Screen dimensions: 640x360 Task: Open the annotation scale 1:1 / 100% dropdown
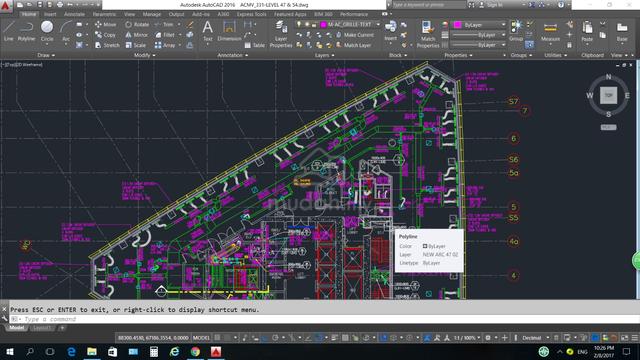pyautogui.click(x=467, y=338)
